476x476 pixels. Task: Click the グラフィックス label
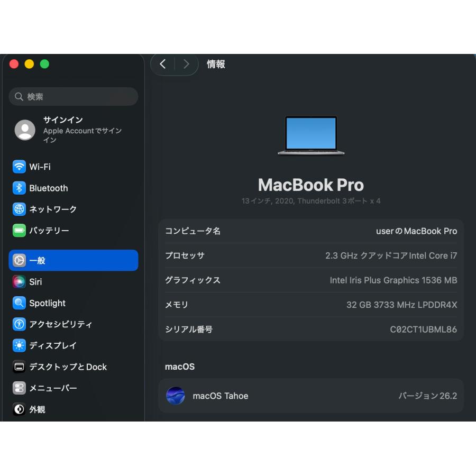(193, 280)
